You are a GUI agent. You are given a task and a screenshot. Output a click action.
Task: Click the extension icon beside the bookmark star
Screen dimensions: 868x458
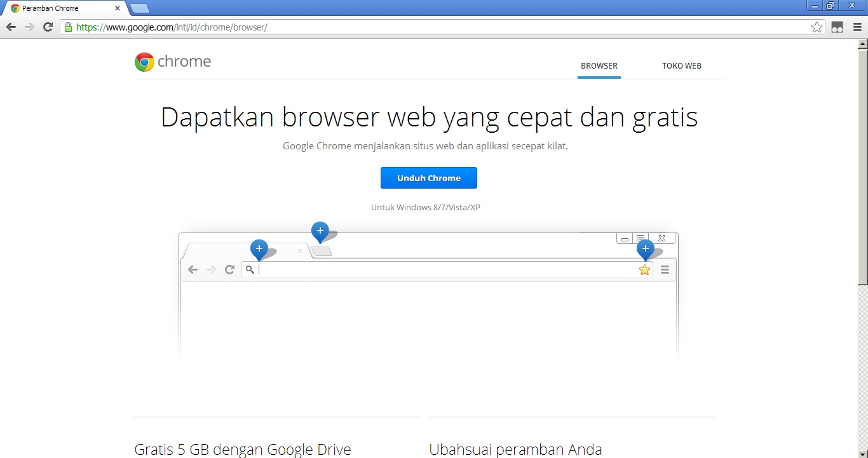coord(837,27)
